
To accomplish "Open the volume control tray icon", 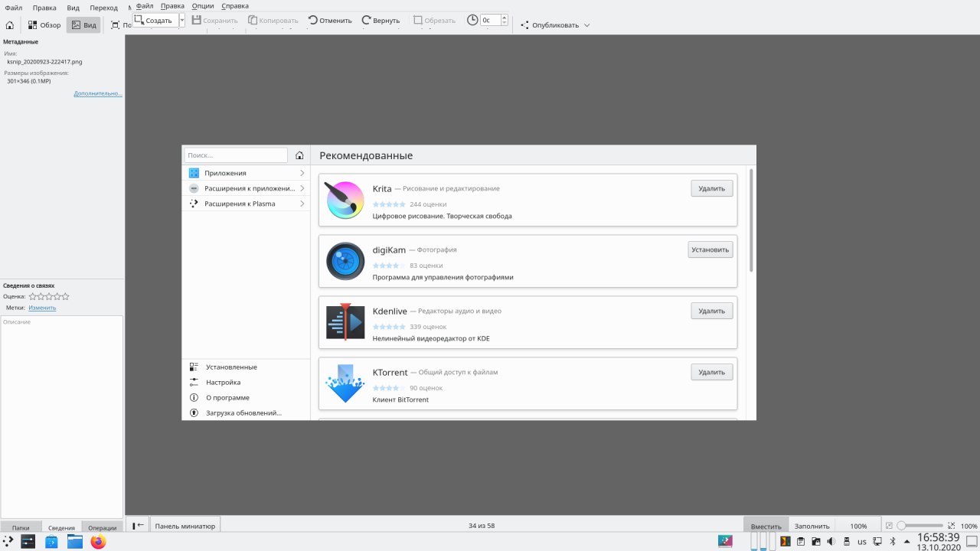I will pyautogui.click(x=831, y=542).
